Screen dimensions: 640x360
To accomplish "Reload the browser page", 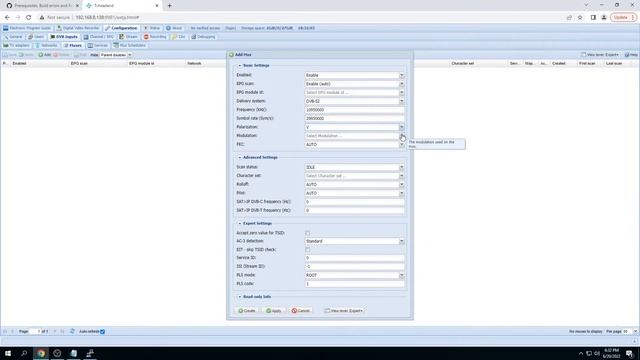I will click(29, 18).
